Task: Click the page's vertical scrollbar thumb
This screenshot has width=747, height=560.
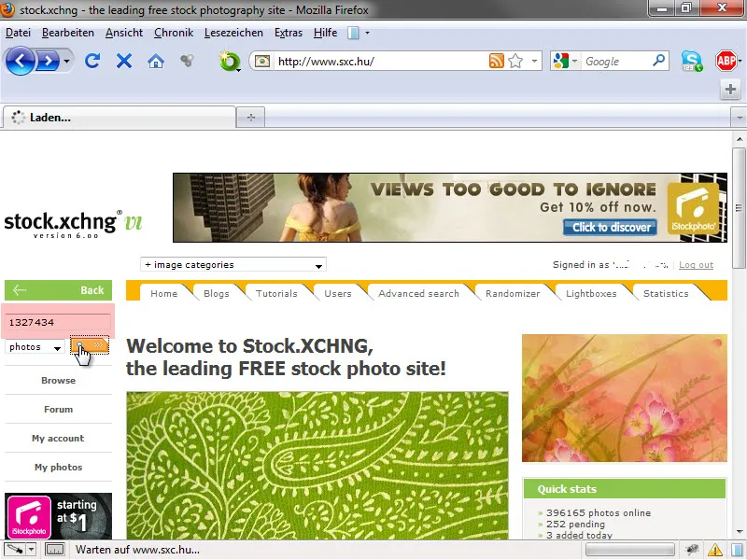Action: 739,207
